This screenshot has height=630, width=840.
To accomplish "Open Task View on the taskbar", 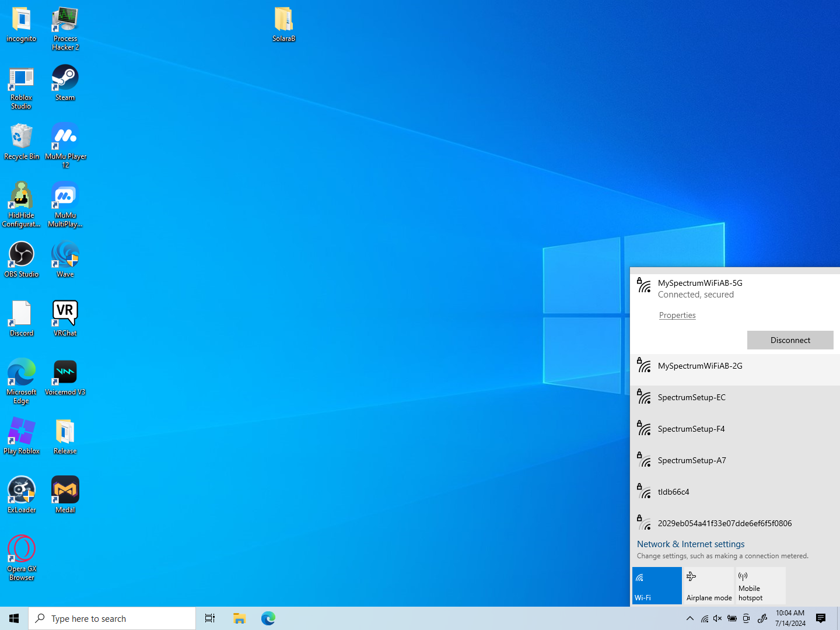I will coord(210,618).
